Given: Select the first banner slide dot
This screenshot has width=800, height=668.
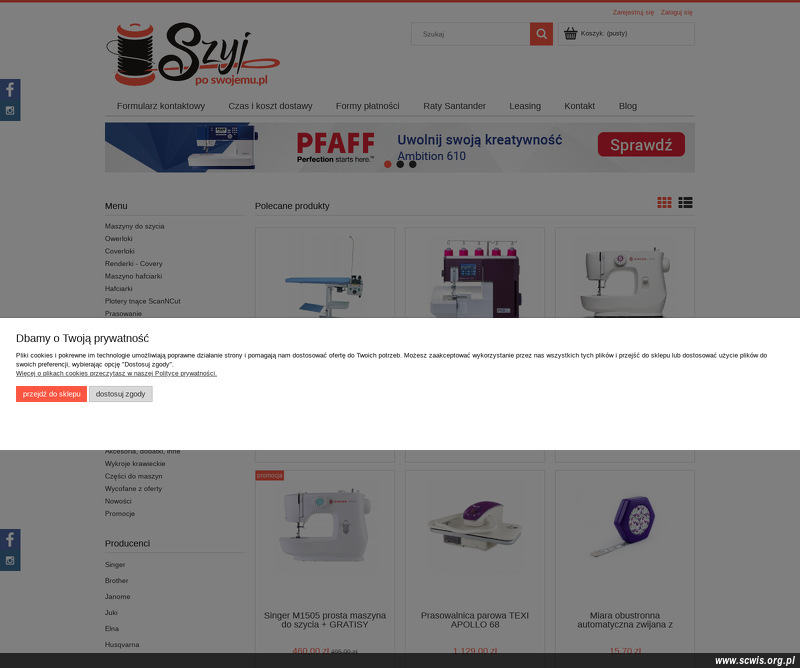Looking at the screenshot, I should (x=388, y=164).
